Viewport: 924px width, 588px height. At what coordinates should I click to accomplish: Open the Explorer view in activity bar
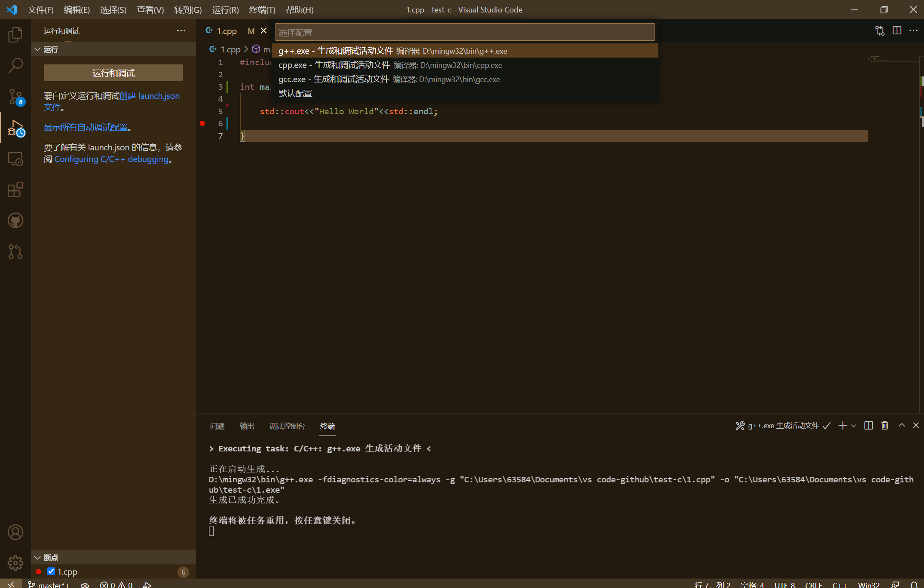(15, 35)
